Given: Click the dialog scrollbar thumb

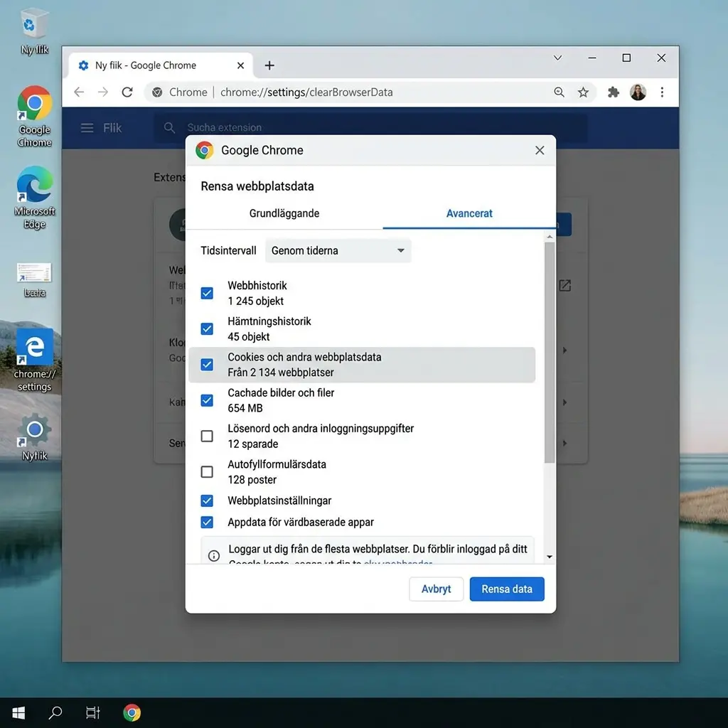Looking at the screenshot, I should point(550,352).
